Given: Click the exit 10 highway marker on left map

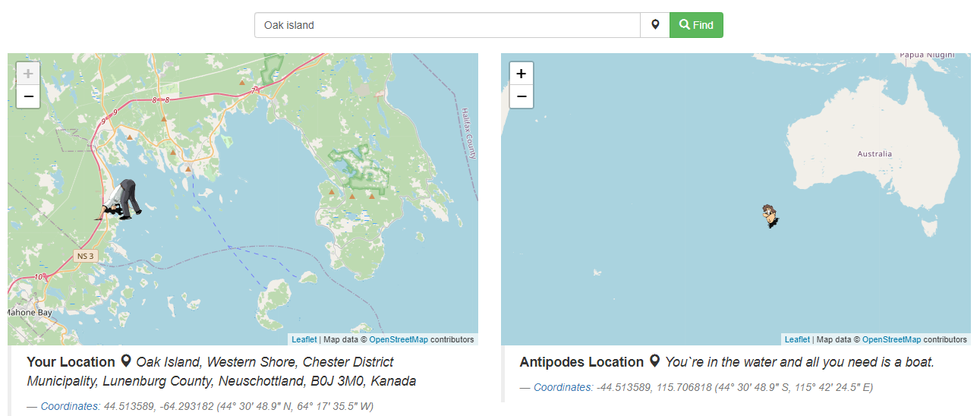Looking at the screenshot, I should pos(39,277).
